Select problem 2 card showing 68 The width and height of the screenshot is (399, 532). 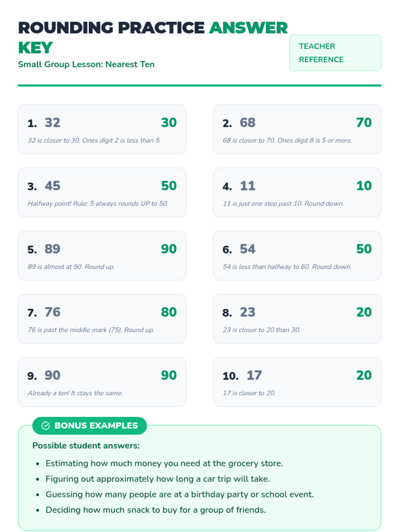click(297, 129)
